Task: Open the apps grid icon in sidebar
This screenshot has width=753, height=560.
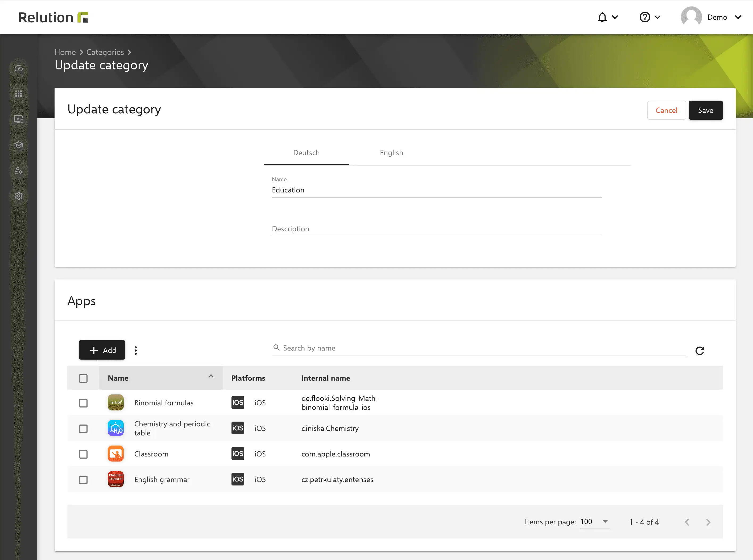Action: 19,94
